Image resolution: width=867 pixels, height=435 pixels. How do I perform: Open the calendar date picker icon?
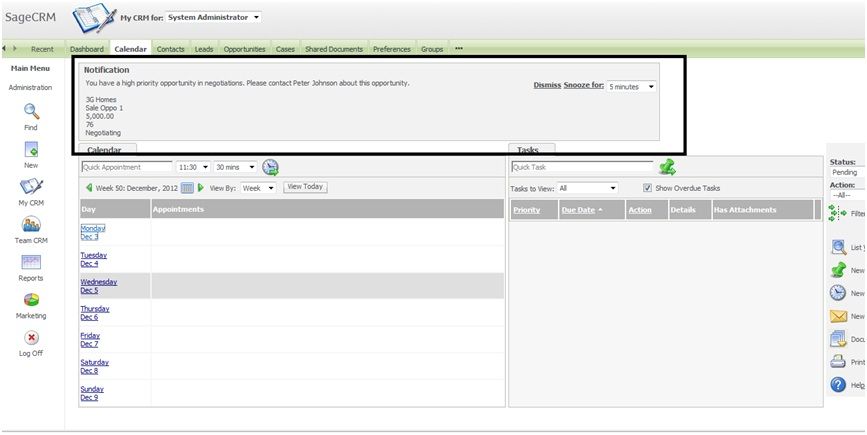pos(187,188)
